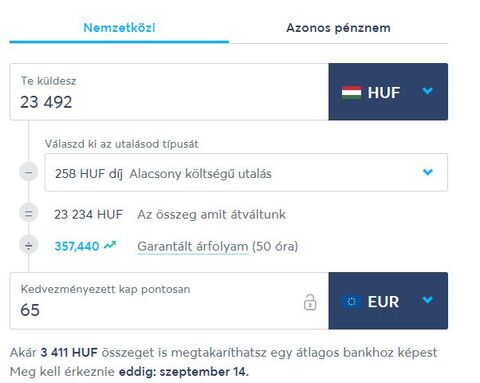
Task: Open the utalás típusa dropdown
Action: (246, 173)
